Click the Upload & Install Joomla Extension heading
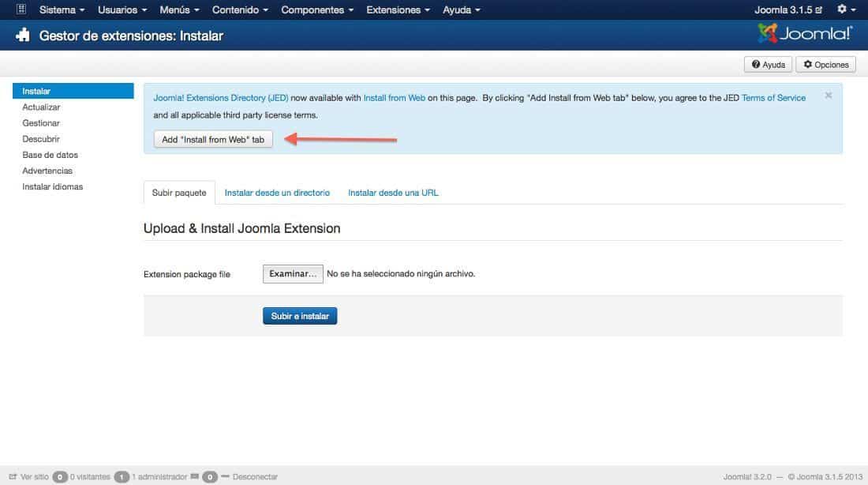868x485 pixels. 242,228
